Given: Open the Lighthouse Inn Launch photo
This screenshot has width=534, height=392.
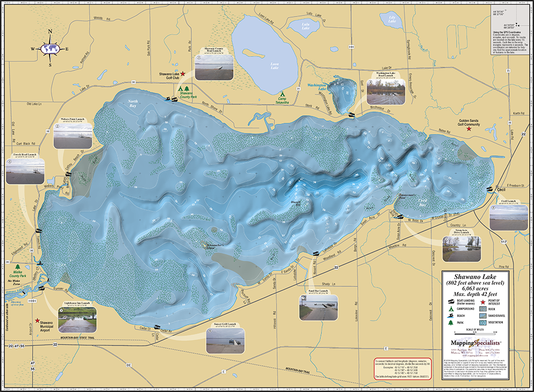Looking at the screenshot, I should click(77, 319).
